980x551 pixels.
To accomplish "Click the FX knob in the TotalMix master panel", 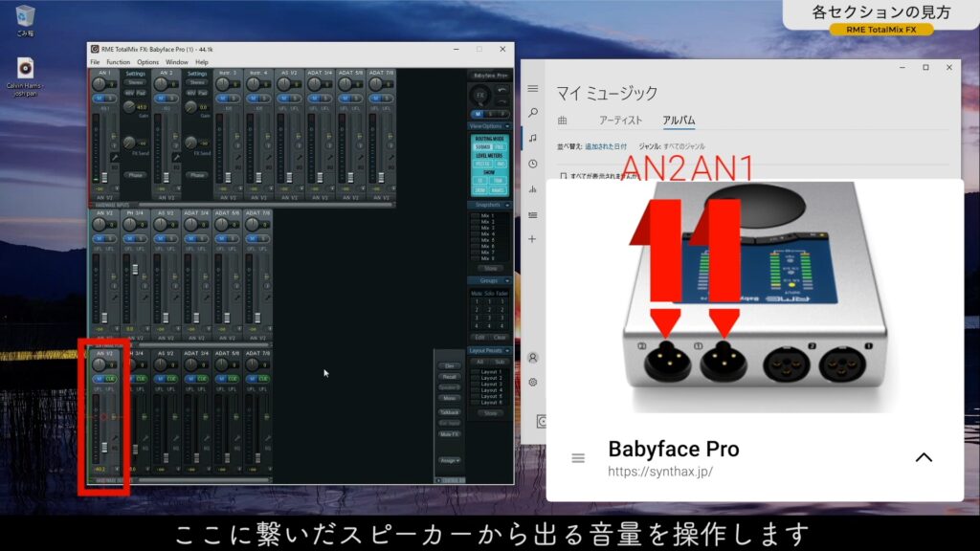I will (480, 96).
